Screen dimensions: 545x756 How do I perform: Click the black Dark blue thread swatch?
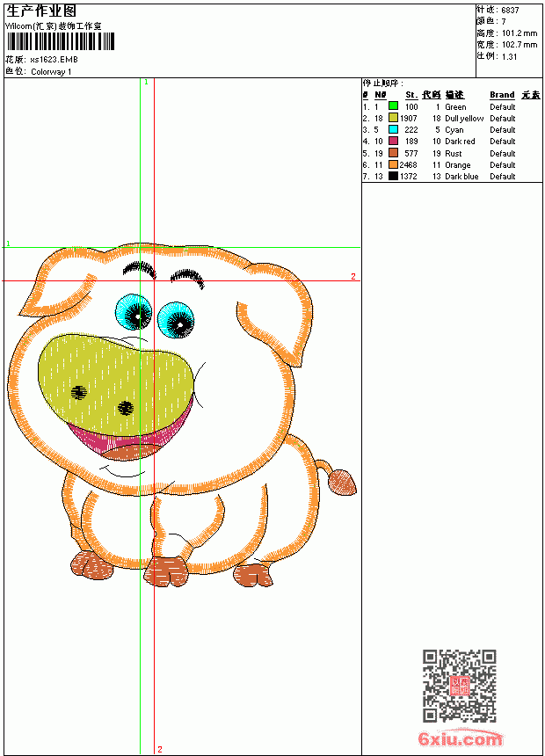[393, 176]
